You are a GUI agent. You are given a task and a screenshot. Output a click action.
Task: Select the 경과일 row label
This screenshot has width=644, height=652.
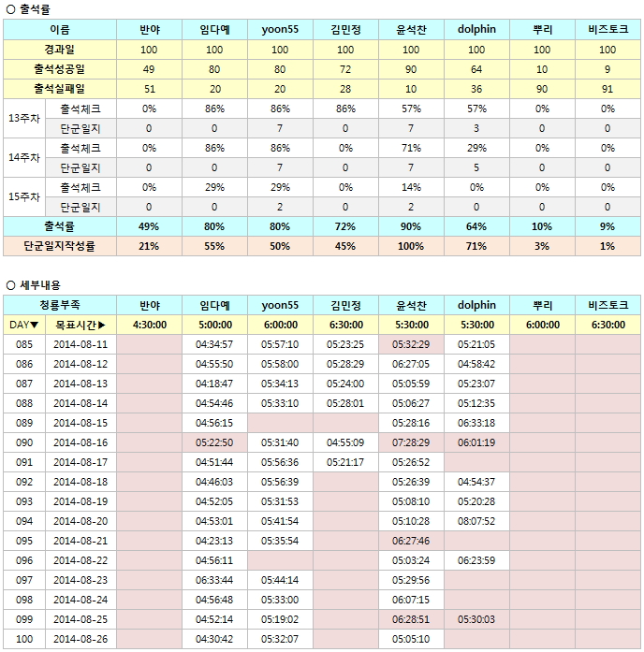(60, 50)
